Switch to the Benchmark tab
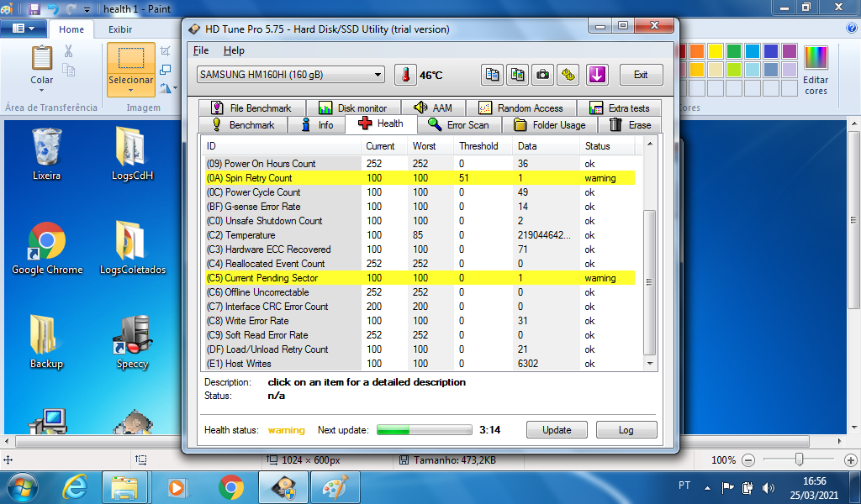861x504 pixels. tap(243, 125)
